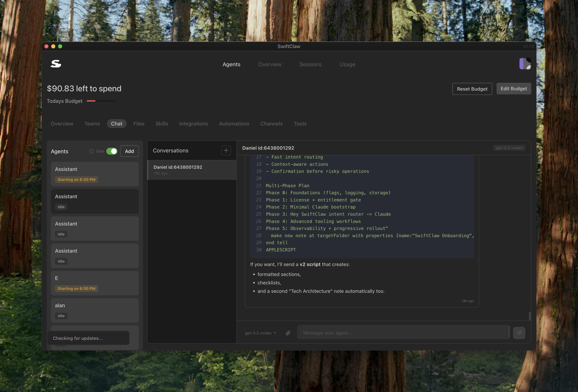Viewport: 578px width, 392px height.
Task: Open the gpt-5.2-codex model dropdown
Action: click(260, 333)
